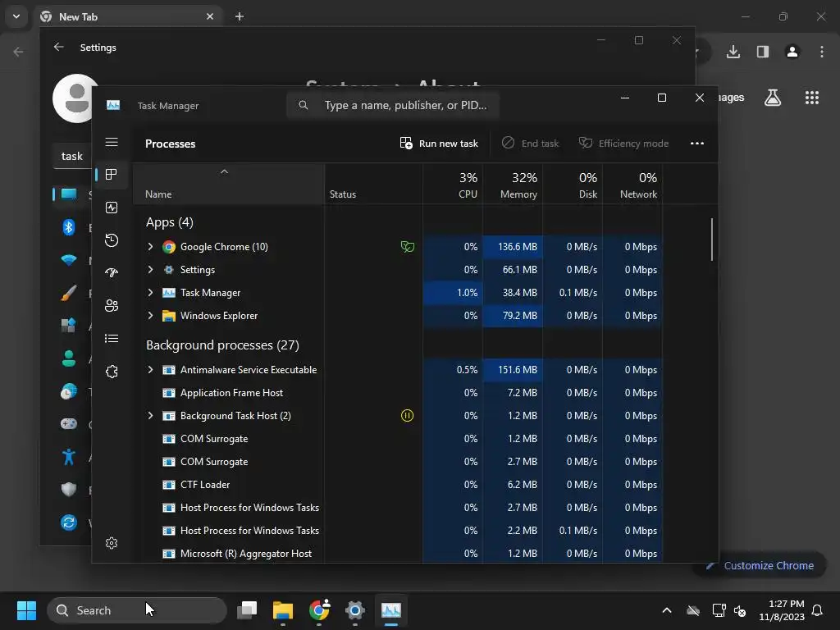Image resolution: width=840 pixels, height=630 pixels.
Task: Sort processes by Name column header
Action: pos(228,184)
